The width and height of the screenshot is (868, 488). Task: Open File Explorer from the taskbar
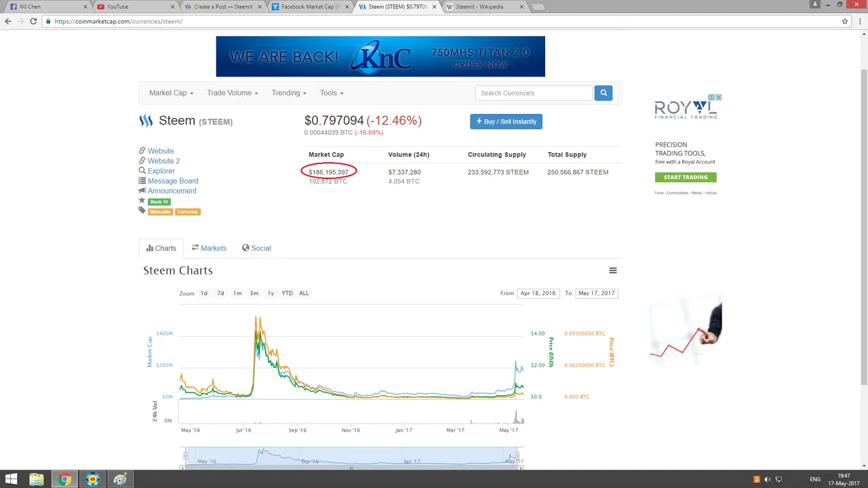(x=37, y=479)
